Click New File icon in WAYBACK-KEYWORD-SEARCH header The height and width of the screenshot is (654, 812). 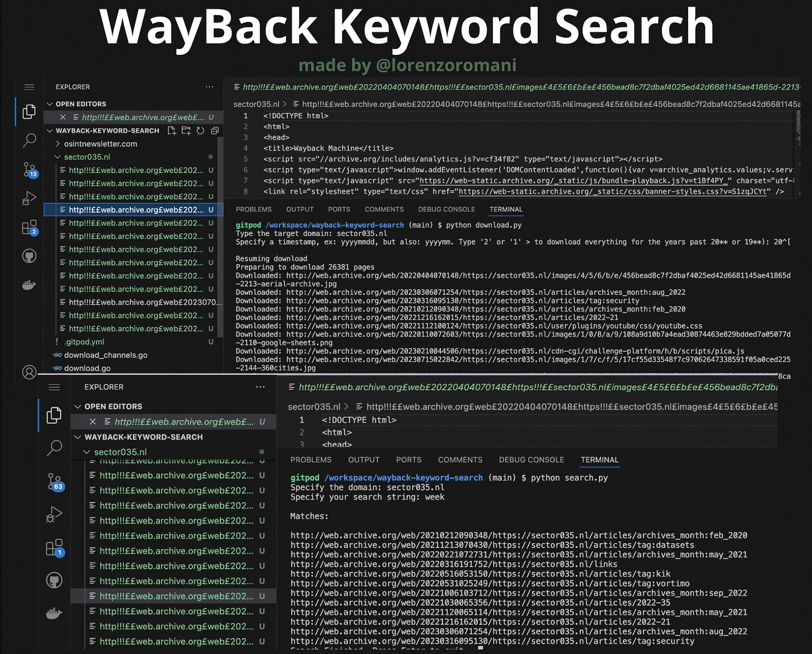click(172, 130)
